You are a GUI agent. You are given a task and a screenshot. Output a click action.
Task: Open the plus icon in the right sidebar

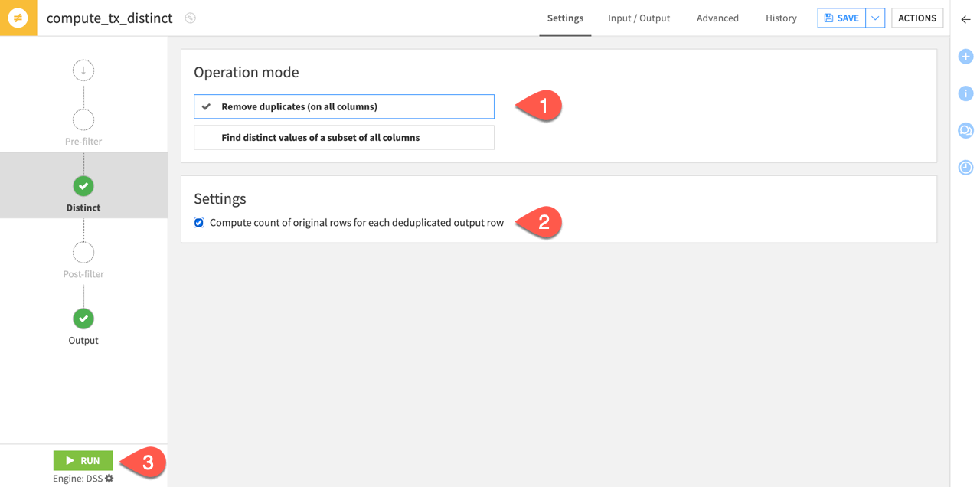965,56
